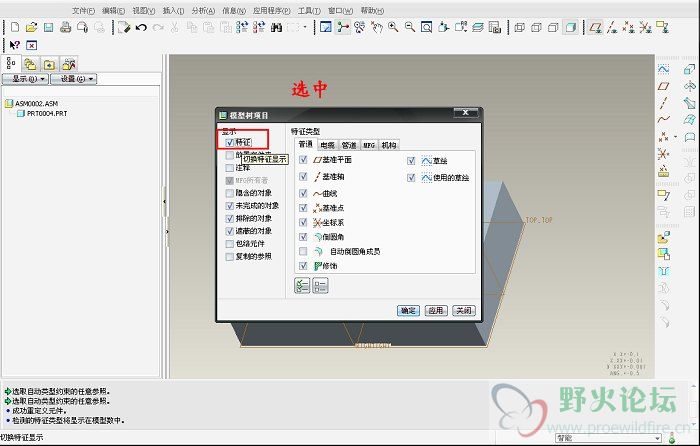
Task: Click the What's This help cursor icon
Action: [x=15, y=45]
